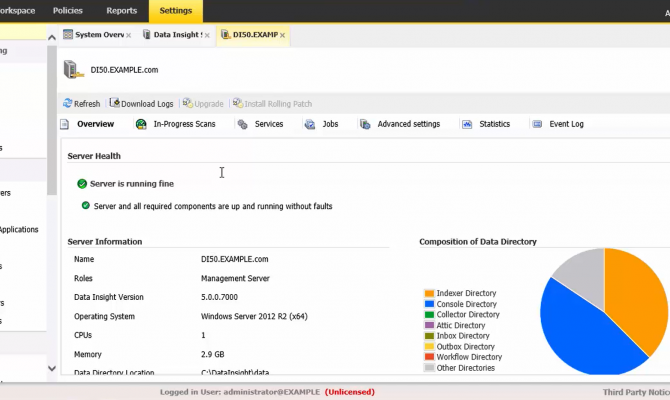Screen dimensions: 670x400
Task: Open the Services section
Action: coord(269,124)
